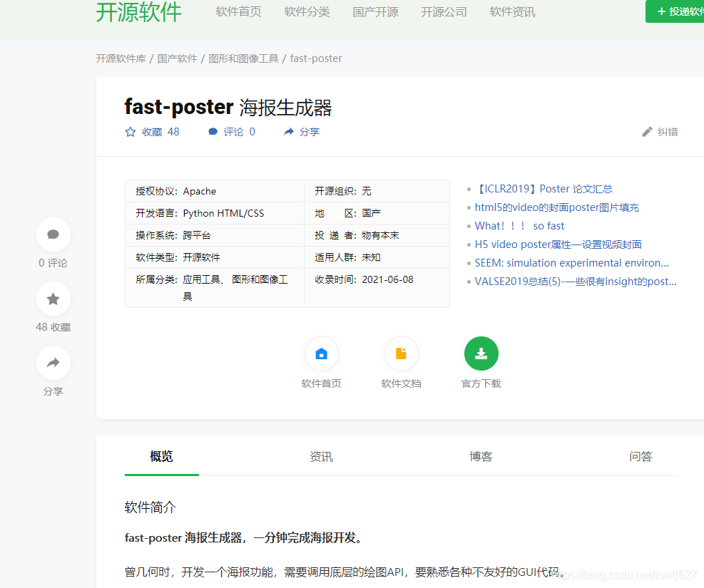
Task: Click 物有本末 submitter name
Action: pyautogui.click(x=380, y=235)
